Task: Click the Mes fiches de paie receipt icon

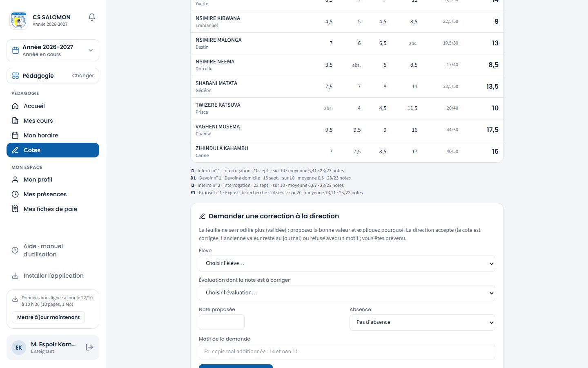Action: tap(15, 209)
